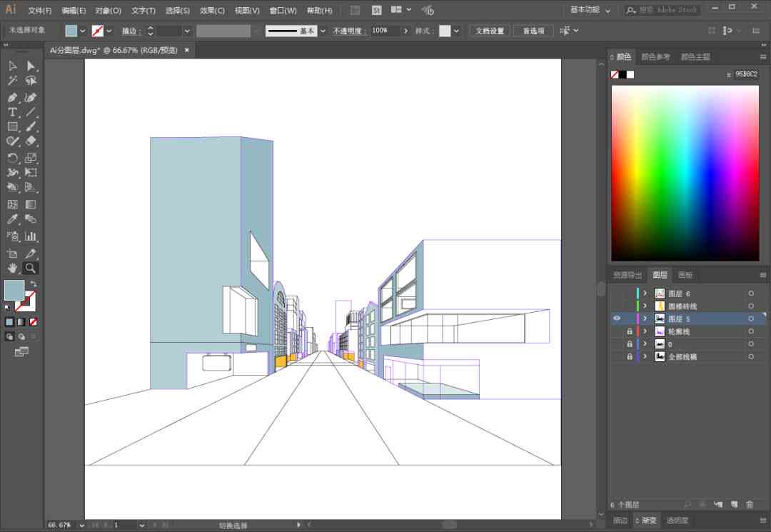The width and height of the screenshot is (771, 532).
Task: Open the zoom level dropdown 66.67%
Action: pos(81,525)
